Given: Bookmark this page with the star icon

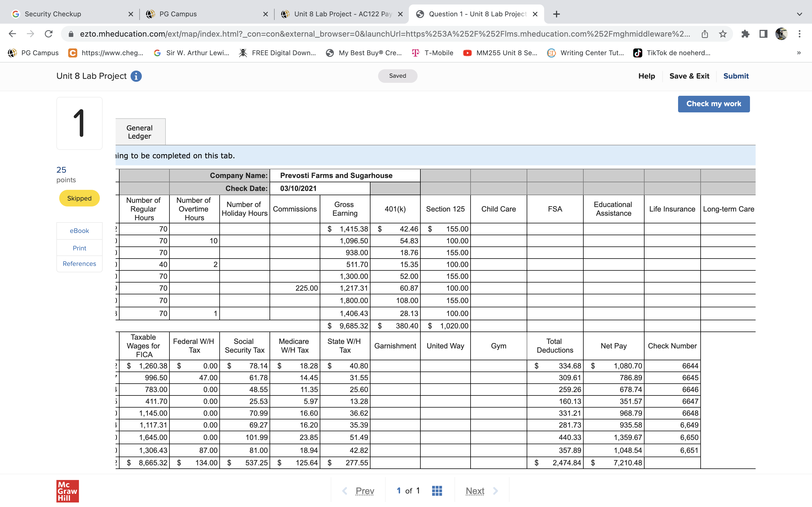Looking at the screenshot, I should [x=723, y=34].
